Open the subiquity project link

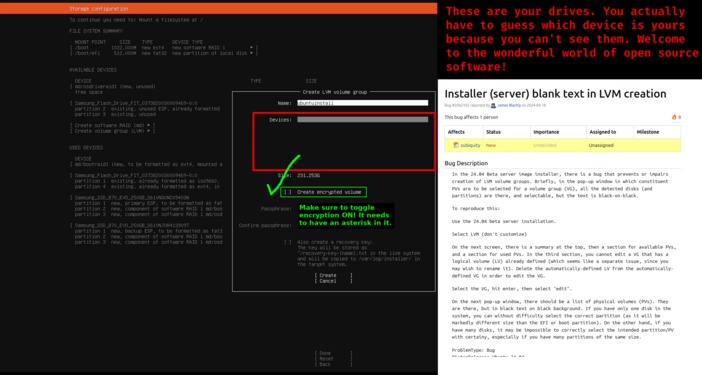click(x=470, y=145)
